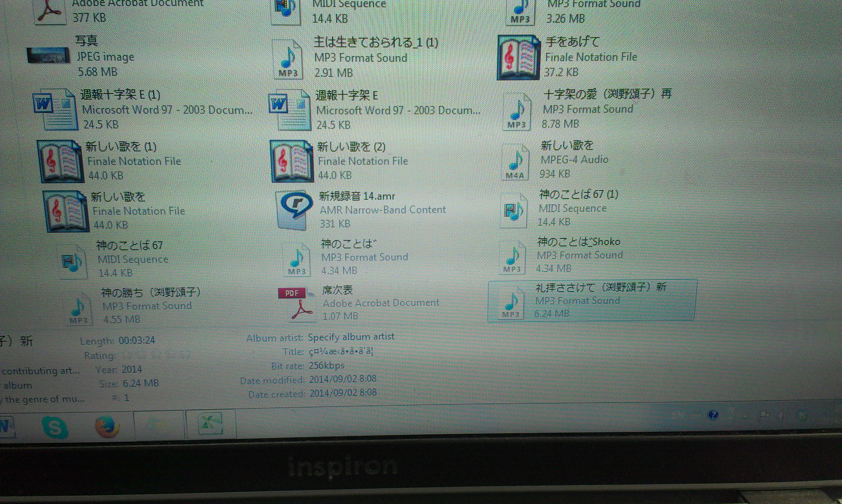Screen dimensions: 842x504
Task: Edit the Year 2014 field
Action: tap(132, 370)
